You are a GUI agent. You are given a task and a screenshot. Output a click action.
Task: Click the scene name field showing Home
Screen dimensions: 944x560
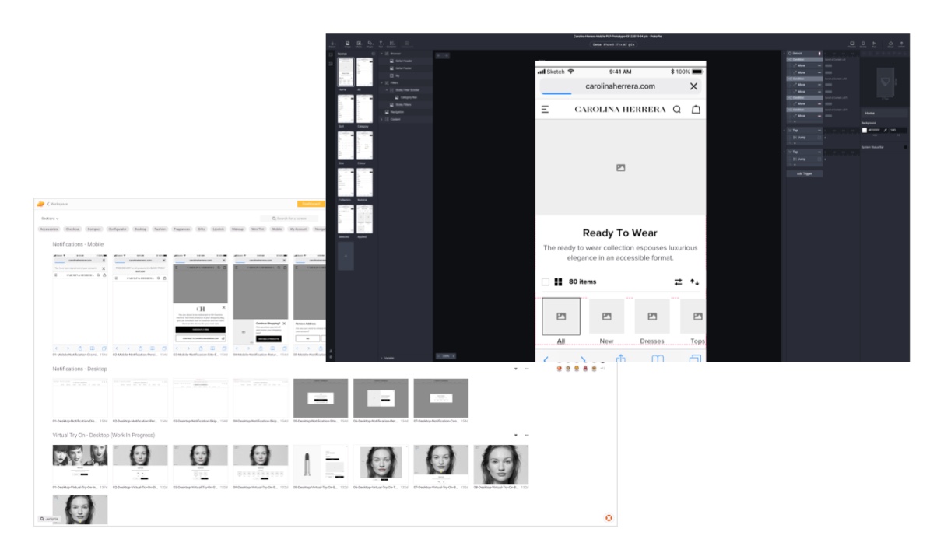pyautogui.click(x=885, y=113)
